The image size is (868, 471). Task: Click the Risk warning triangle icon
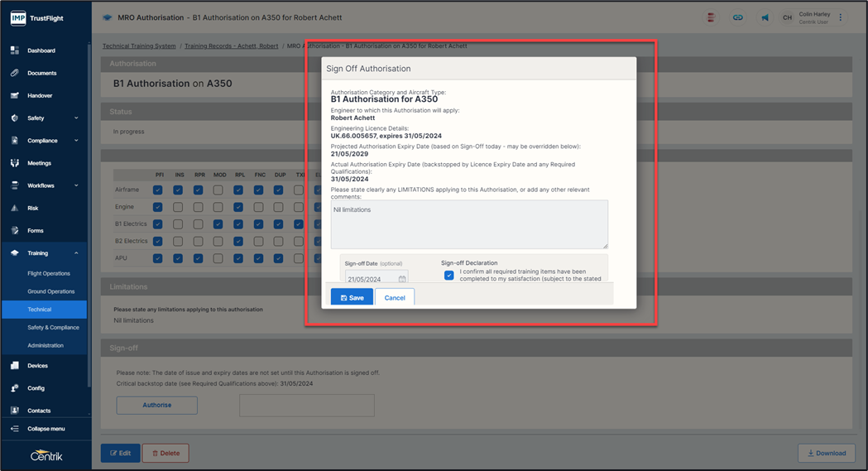coord(15,208)
